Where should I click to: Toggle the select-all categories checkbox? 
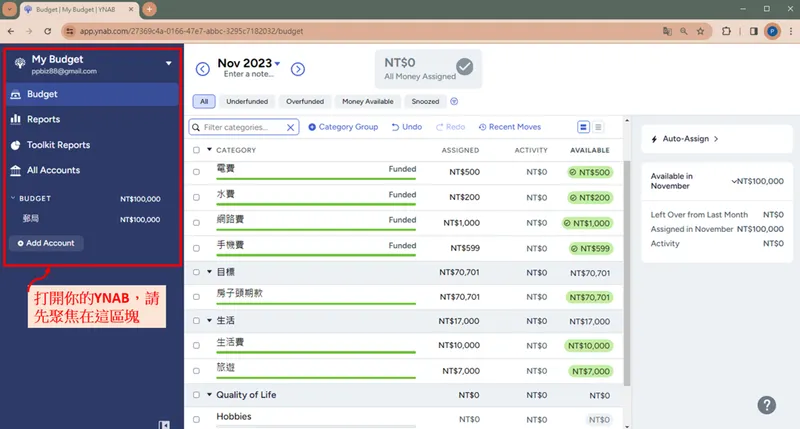tap(196, 150)
